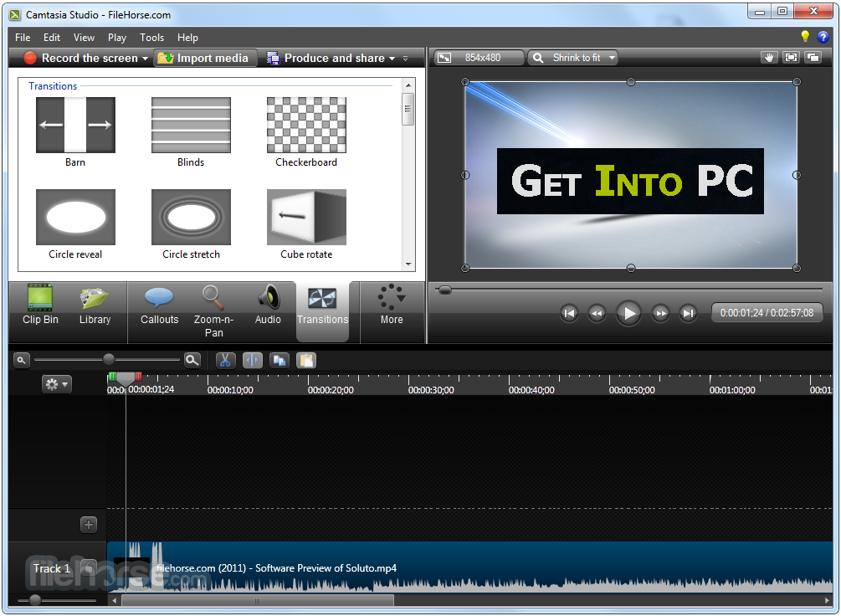Select the Barn transition
Image resolution: width=841 pixels, height=616 pixels.
75,132
